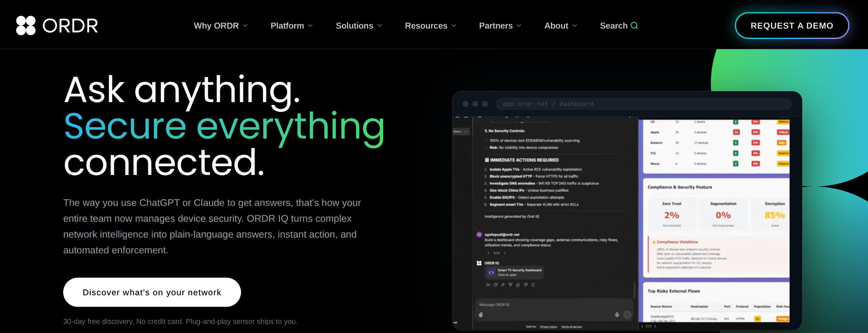868x333 pixels.
Task: Click the ORDR IQ avatar icon in chat
Action: (x=479, y=263)
